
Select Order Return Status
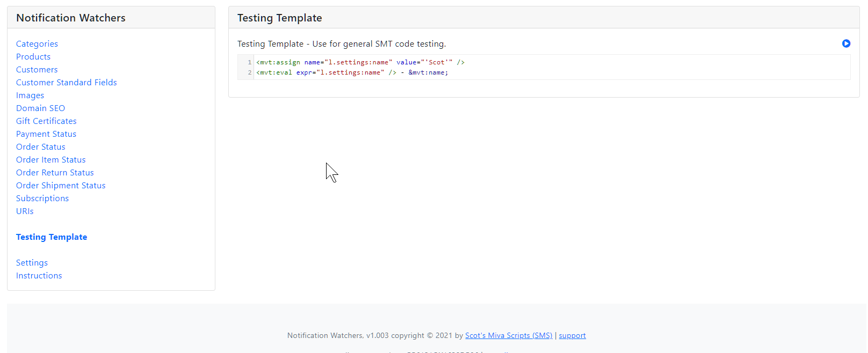point(55,173)
